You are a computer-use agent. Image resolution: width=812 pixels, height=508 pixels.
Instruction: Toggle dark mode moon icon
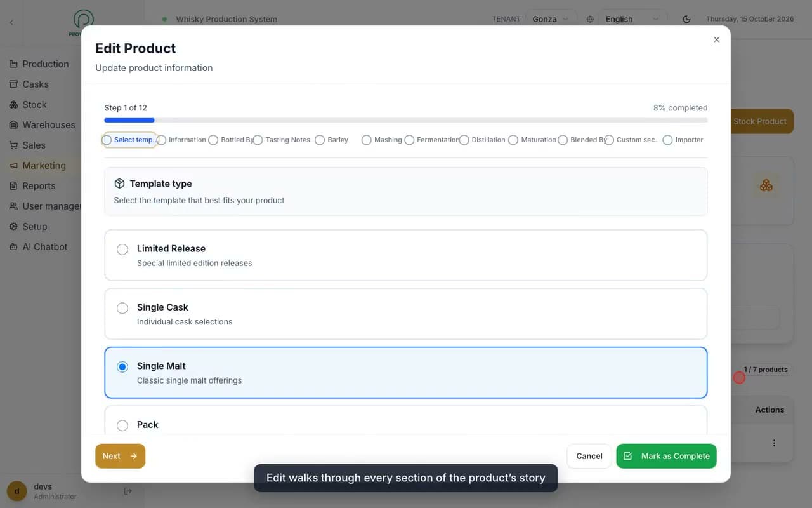[686, 19]
